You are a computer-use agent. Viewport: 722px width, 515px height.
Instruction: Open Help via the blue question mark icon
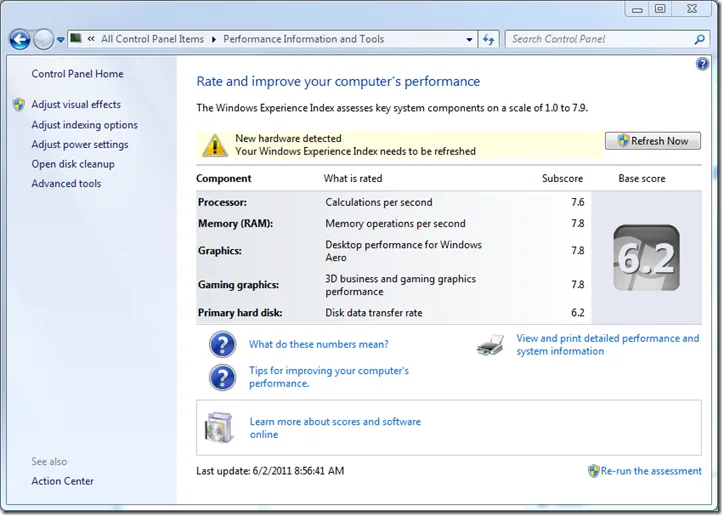(702, 64)
